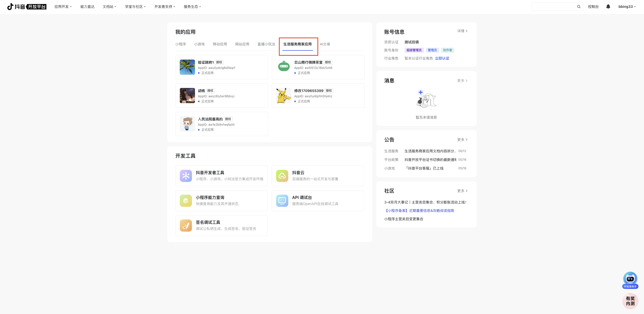Click 立即认证 link
Screen dimensions: 644x314
pyautogui.click(x=442, y=58)
